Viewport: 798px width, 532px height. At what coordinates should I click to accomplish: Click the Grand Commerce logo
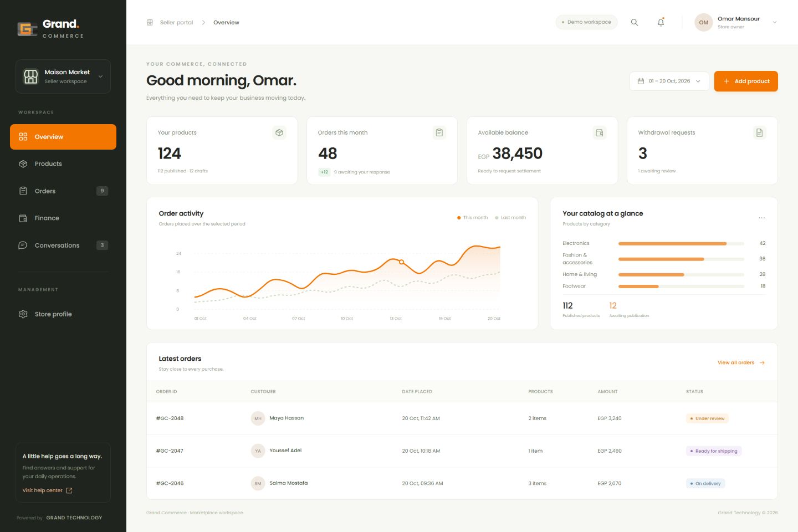point(50,28)
